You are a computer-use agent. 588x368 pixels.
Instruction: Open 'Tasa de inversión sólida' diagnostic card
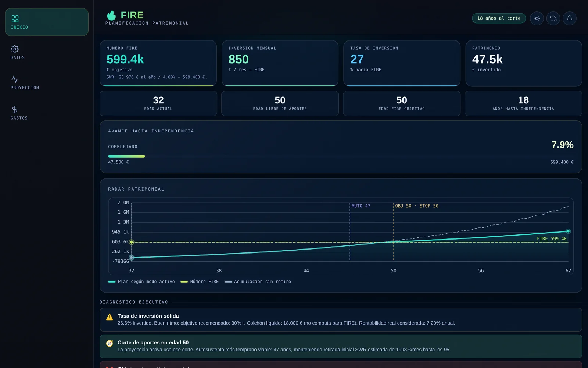click(341, 320)
